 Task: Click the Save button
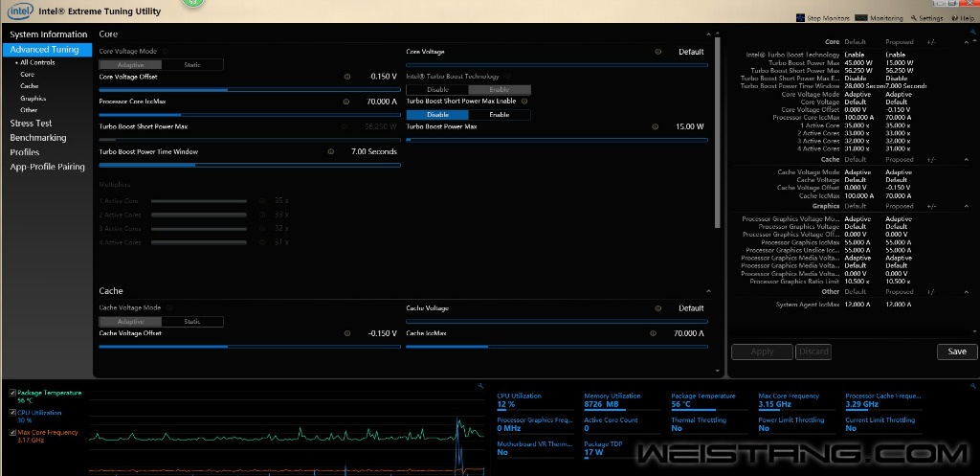click(957, 351)
